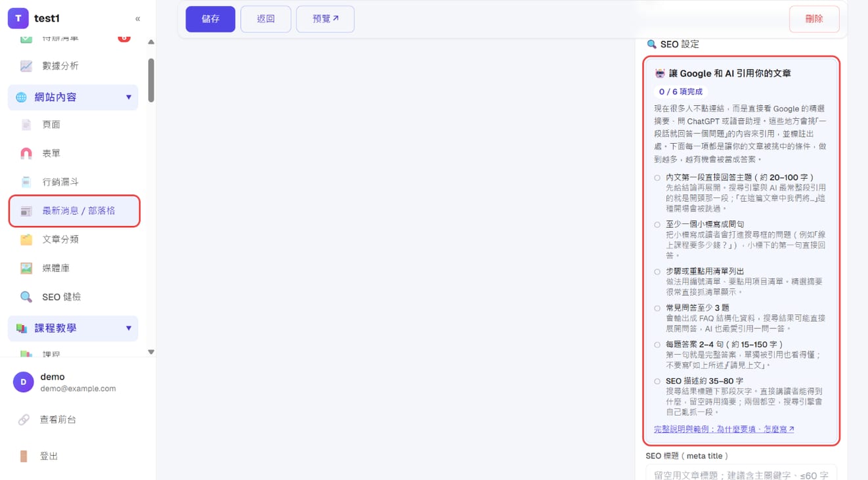Click the 0 / 6 項完成 progress badge
868x480 pixels.
(680, 92)
